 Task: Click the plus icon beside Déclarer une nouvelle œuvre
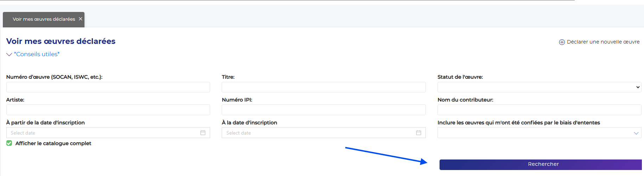pyautogui.click(x=562, y=42)
